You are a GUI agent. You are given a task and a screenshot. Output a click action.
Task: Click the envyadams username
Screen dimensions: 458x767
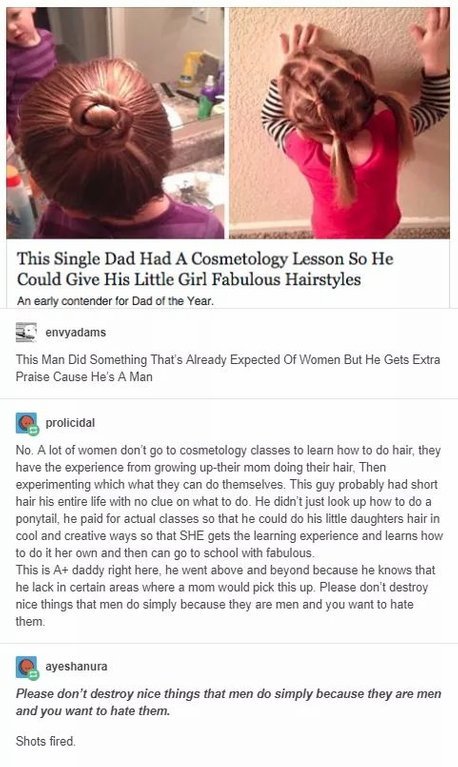tap(75, 333)
